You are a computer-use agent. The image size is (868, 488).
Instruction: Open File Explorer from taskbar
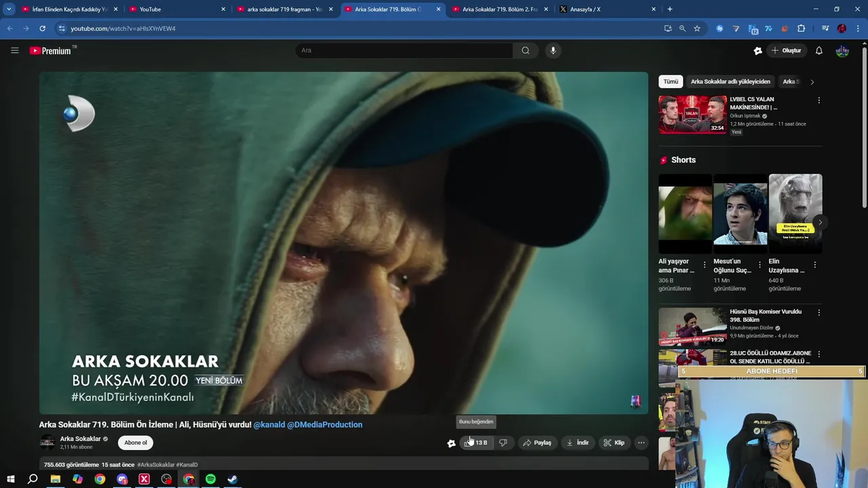click(x=56, y=479)
